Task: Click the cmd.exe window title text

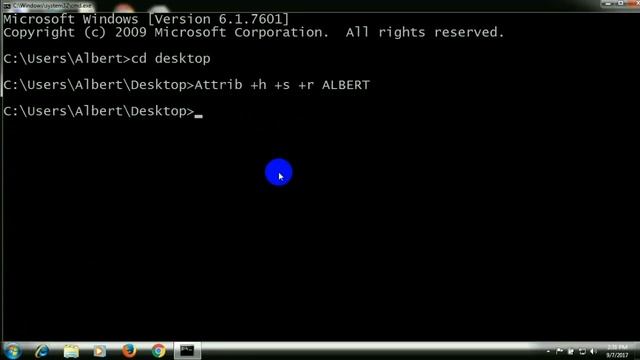Action: click(x=52, y=6)
